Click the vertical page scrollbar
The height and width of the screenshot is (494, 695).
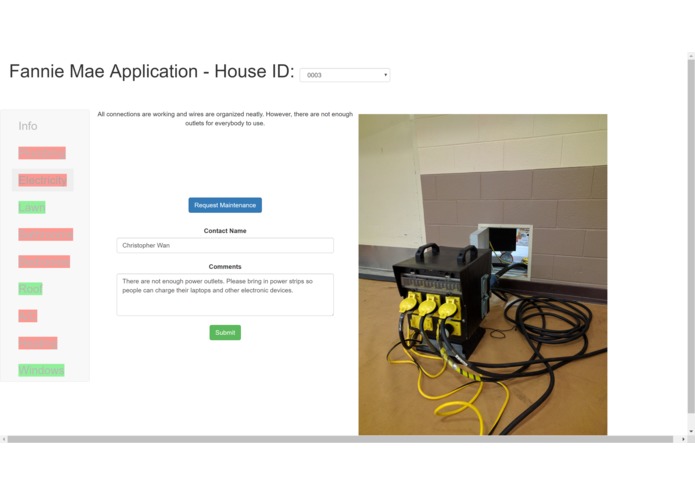(x=691, y=237)
